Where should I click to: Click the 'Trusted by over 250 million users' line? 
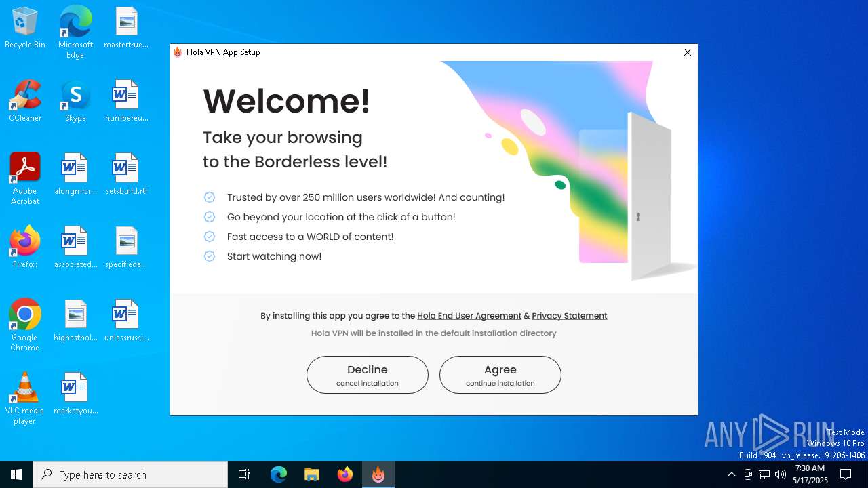366,197
